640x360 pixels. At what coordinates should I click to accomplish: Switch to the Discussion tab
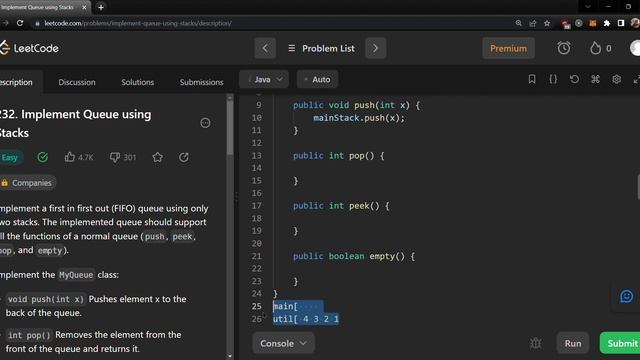point(77,82)
